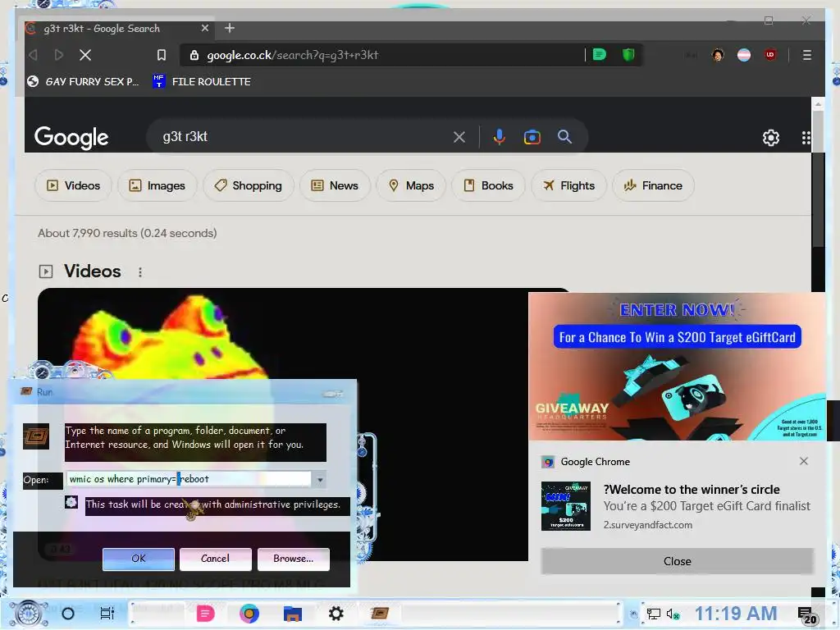Open network icon in system tray
840x630 pixels.
coord(653,614)
